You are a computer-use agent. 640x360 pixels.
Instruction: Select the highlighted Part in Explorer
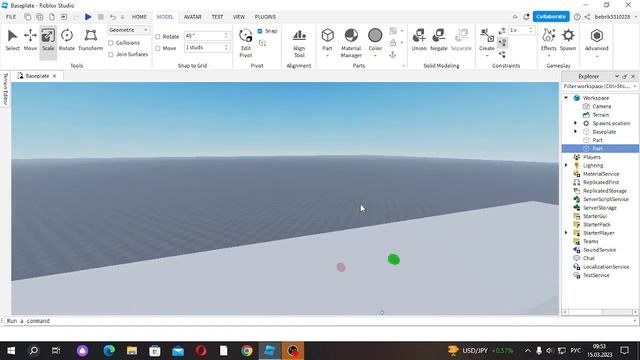pyautogui.click(x=600, y=149)
